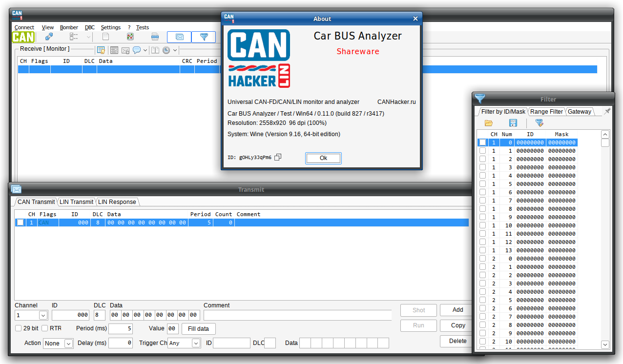Screen dimensions: 623x364
Task: Tick filter checkbox for channel 1 Num 13
Action: coord(482,250)
